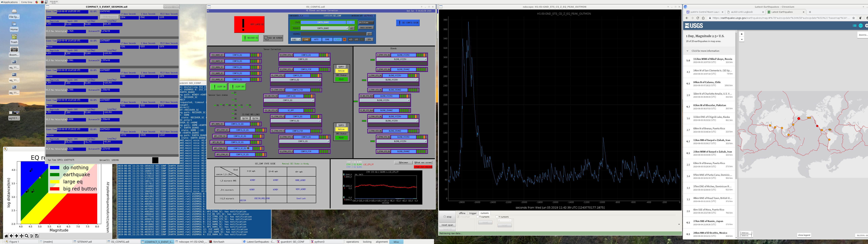Zoom out on the USGS map
The height and width of the screenshot is (244, 868).
tap(742, 39)
